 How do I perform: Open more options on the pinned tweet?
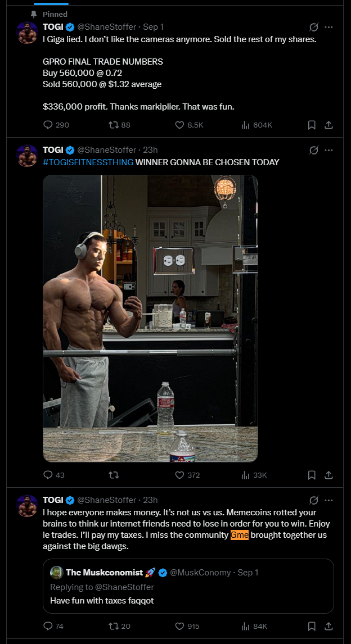pos(328,27)
